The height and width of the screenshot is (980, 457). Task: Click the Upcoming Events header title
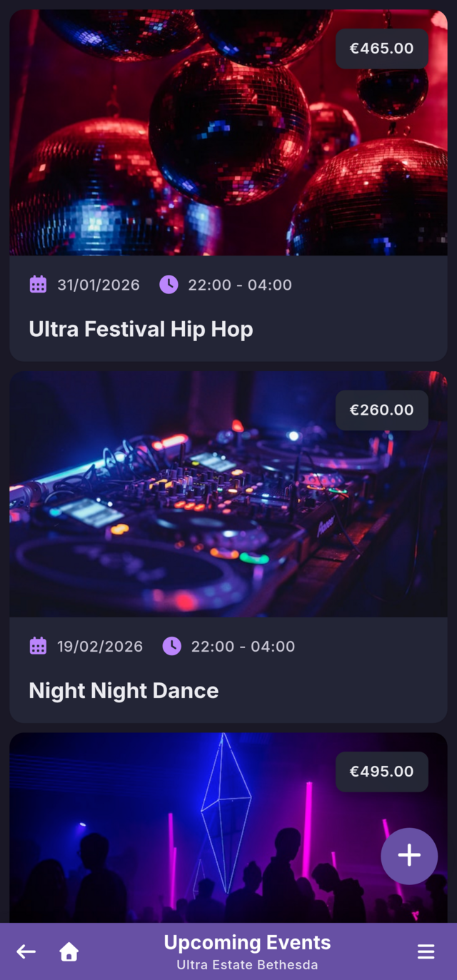pos(247,942)
